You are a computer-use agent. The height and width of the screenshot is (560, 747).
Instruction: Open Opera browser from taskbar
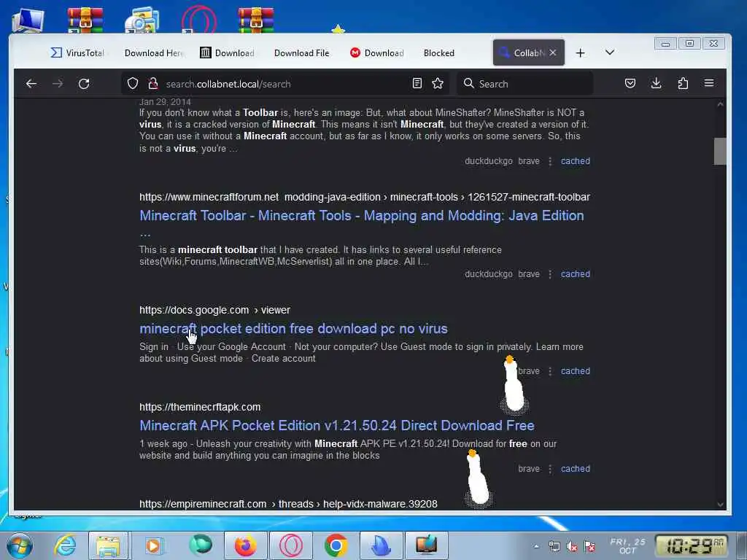291,545
